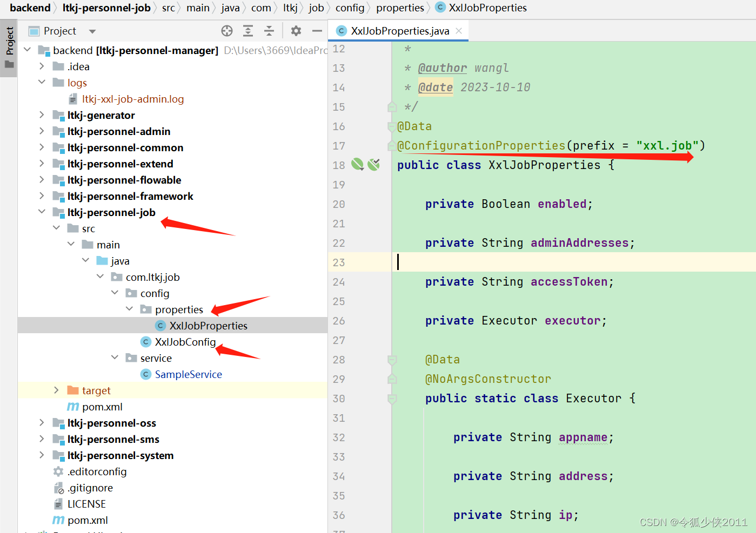Click the adminAddresses field name

[579, 243]
